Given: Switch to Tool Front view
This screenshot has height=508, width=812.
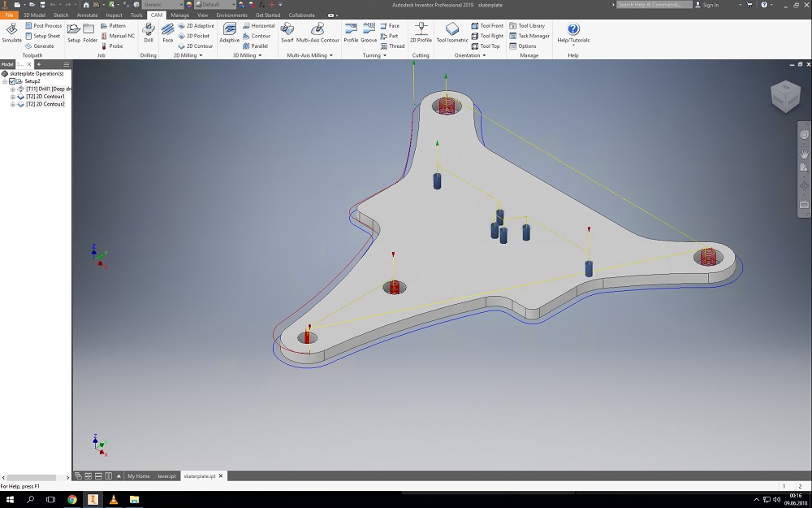Looking at the screenshot, I should pos(487,26).
